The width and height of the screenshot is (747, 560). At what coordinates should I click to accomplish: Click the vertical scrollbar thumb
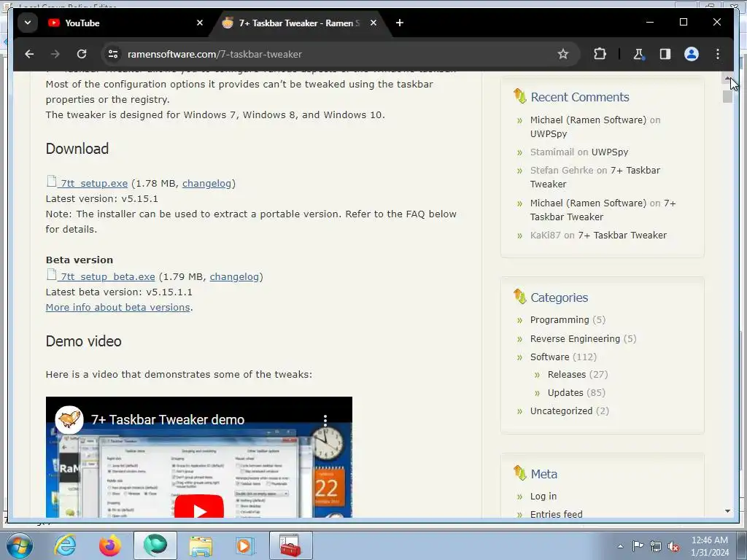coord(727,96)
